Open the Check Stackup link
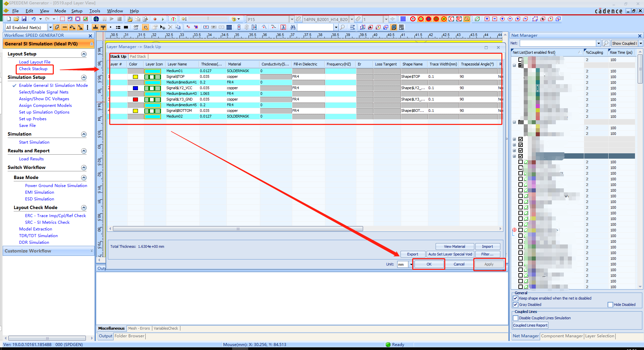The width and height of the screenshot is (644, 350). [33, 69]
